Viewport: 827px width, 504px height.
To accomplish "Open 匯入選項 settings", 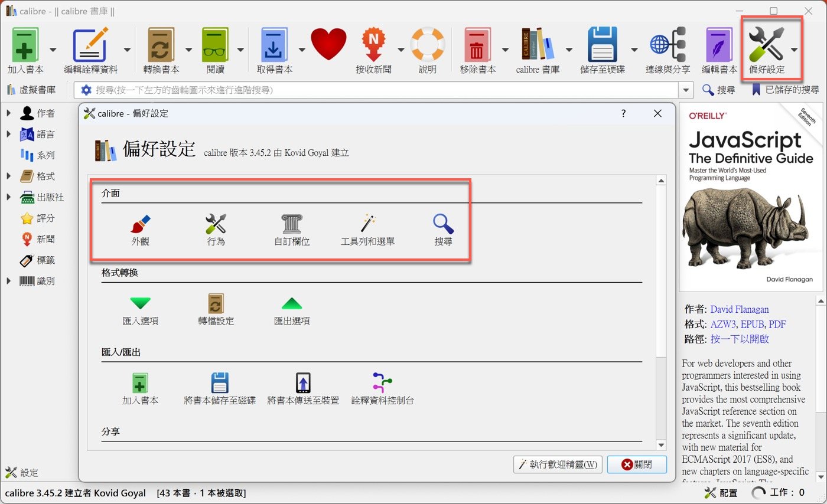I will point(141,310).
